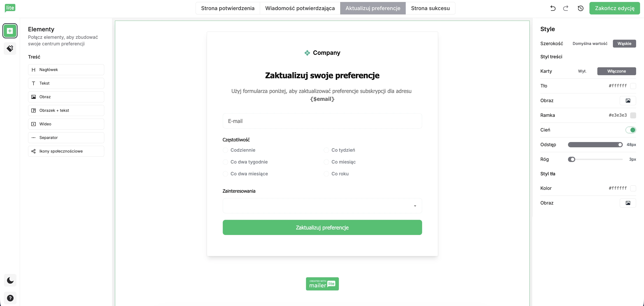Select the Codziennie frequency radio button
The height and width of the screenshot is (306, 644).
click(x=225, y=150)
